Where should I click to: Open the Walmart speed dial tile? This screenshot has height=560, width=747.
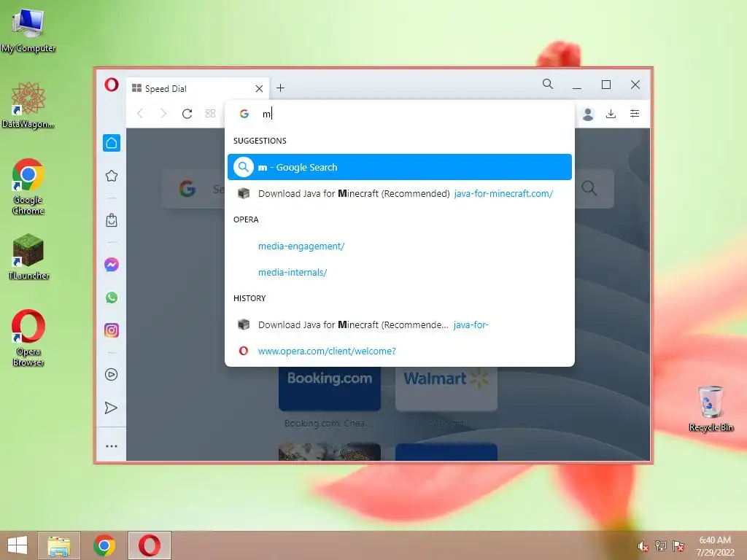coord(446,388)
